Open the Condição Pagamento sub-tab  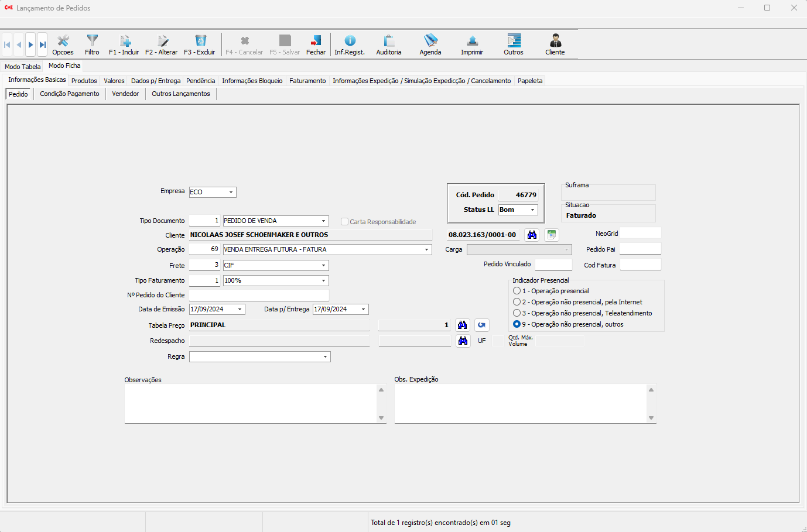pos(70,94)
